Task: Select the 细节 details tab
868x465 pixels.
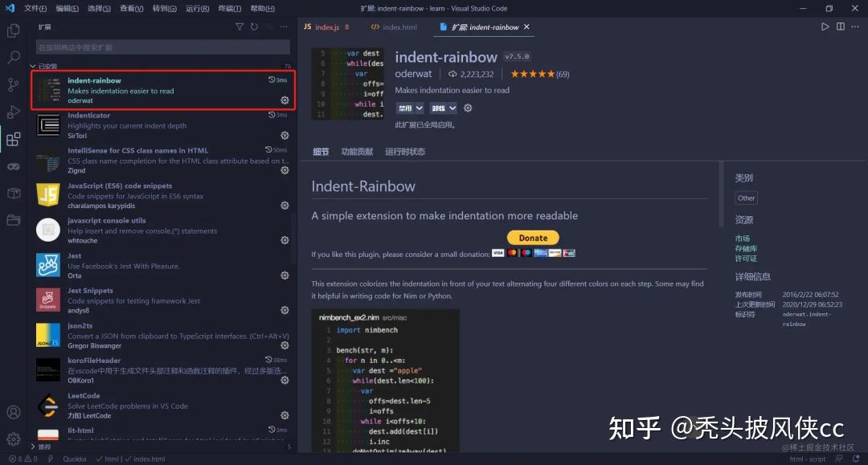Action: tap(321, 152)
